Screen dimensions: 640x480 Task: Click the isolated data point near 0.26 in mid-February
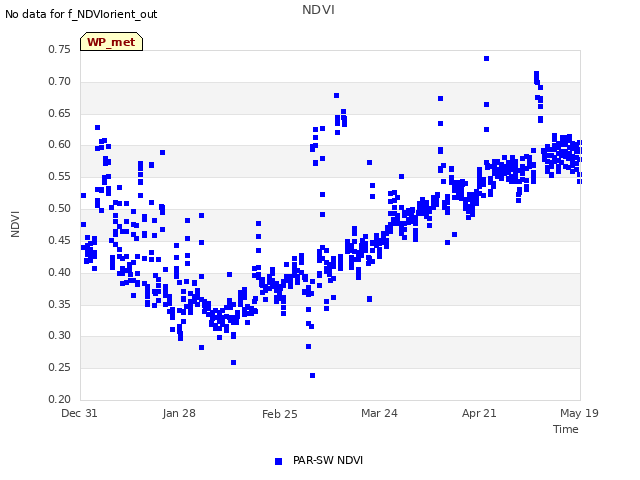233,362
